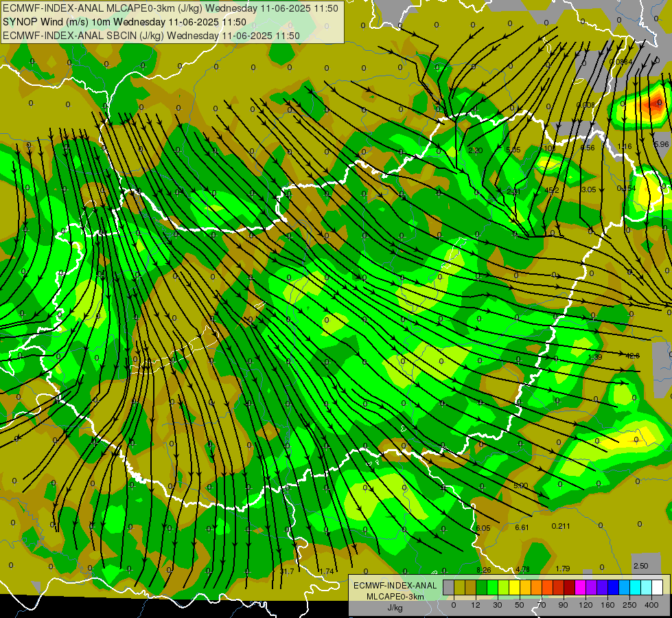672x618 pixels.
Task: Click the map value 31.7
Action: coord(287,571)
